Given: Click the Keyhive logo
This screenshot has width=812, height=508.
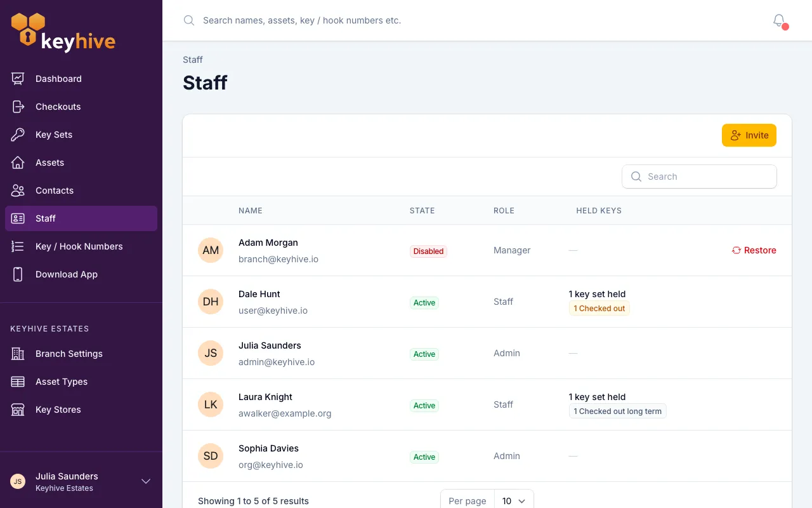Looking at the screenshot, I should [x=63, y=32].
